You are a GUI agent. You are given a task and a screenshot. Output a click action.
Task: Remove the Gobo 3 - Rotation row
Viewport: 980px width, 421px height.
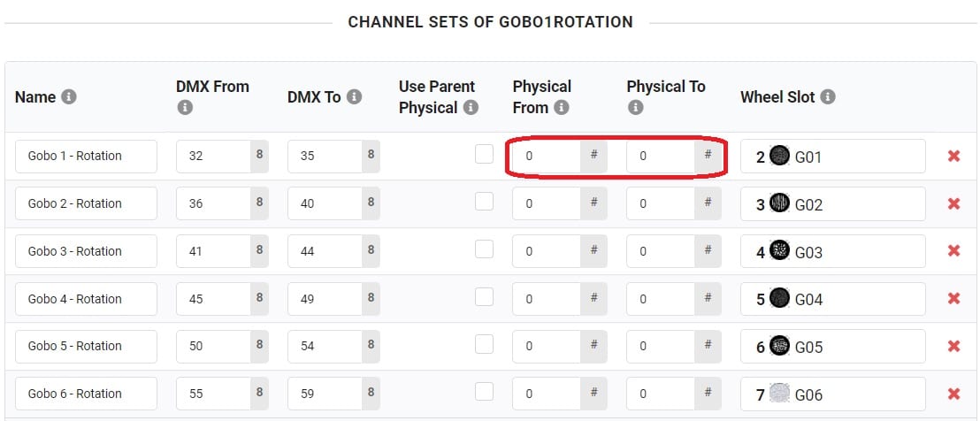tap(953, 251)
